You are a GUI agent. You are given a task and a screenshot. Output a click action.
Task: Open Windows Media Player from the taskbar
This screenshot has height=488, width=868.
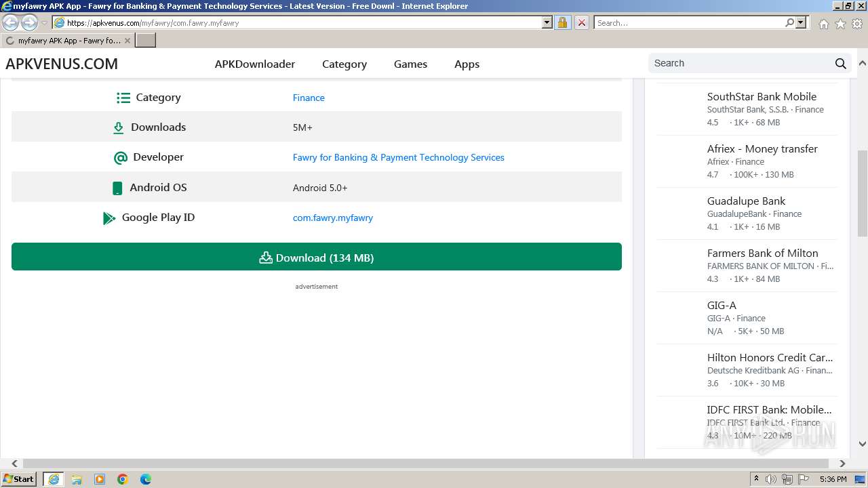[x=100, y=479]
